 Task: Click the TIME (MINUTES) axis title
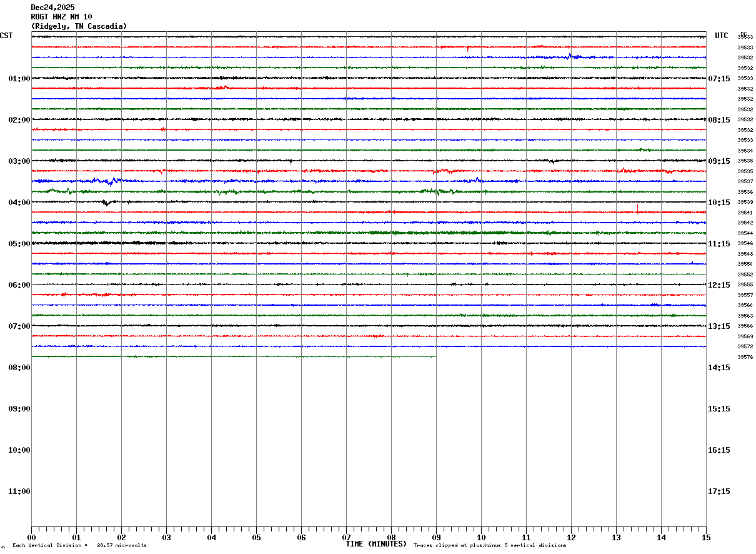[376, 544]
